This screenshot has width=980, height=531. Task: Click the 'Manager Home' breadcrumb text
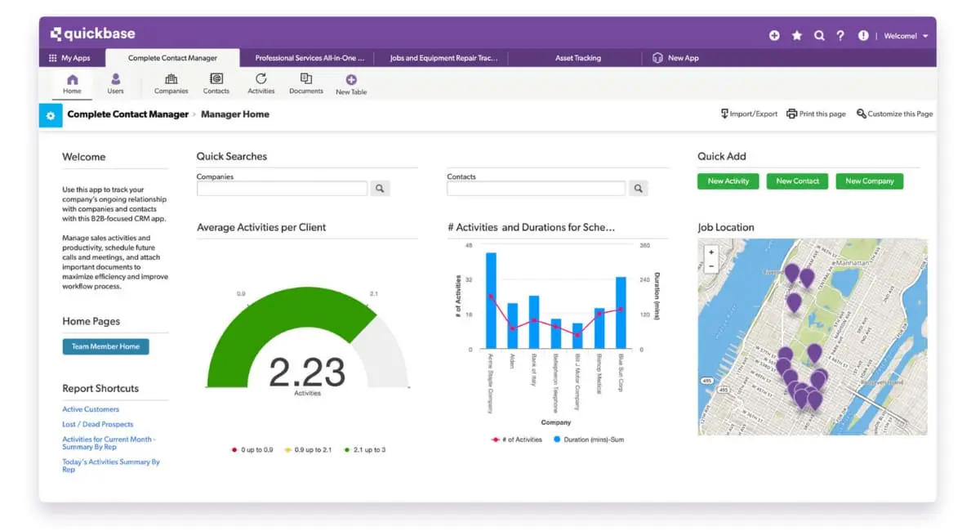coord(235,114)
